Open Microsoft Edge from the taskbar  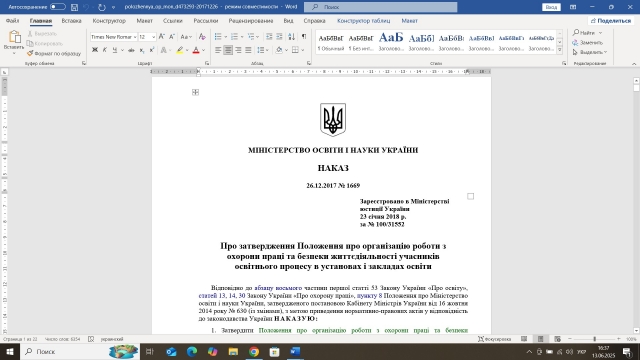coord(192,351)
